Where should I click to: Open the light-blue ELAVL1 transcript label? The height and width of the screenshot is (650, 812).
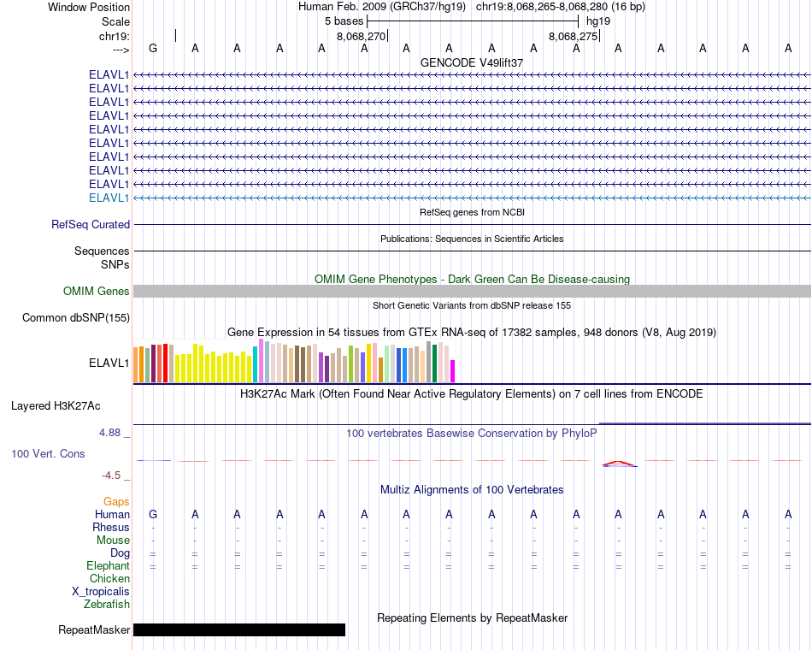pos(109,198)
